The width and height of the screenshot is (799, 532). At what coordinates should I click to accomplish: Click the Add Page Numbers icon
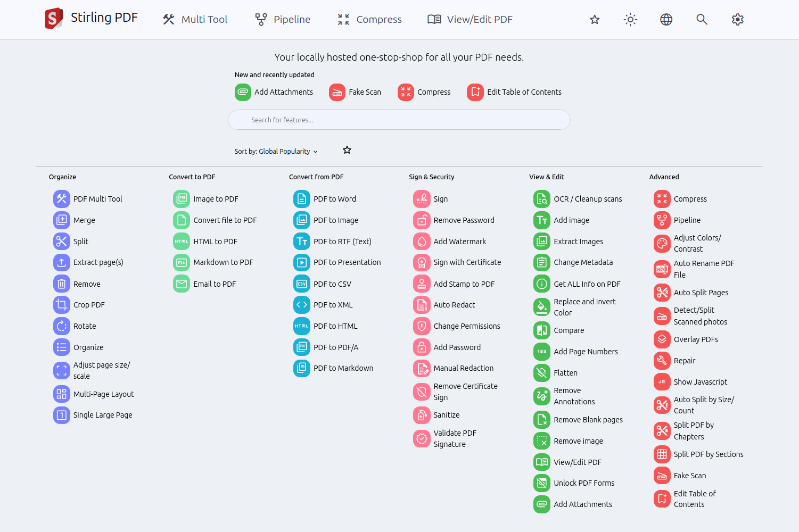(x=542, y=352)
